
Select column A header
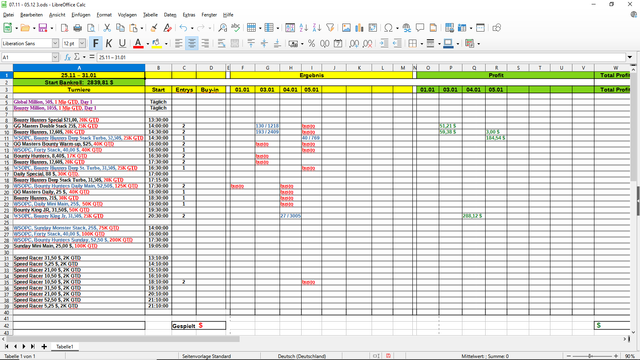[x=79, y=68]
